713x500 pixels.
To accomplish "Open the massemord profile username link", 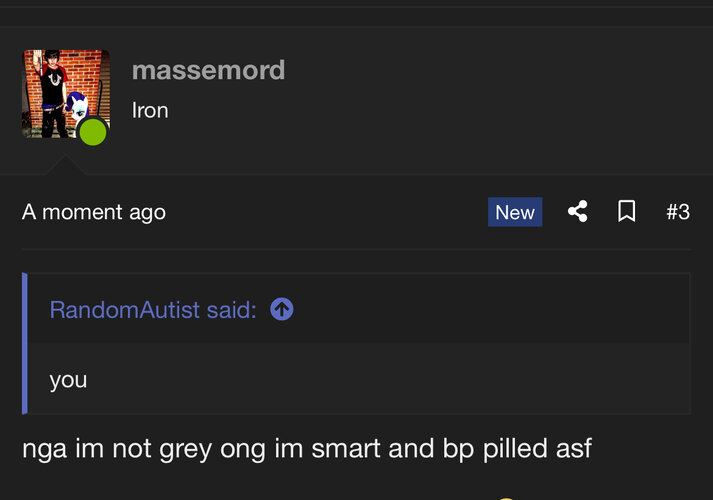I will pyautogui.click(x=208, y=70).
